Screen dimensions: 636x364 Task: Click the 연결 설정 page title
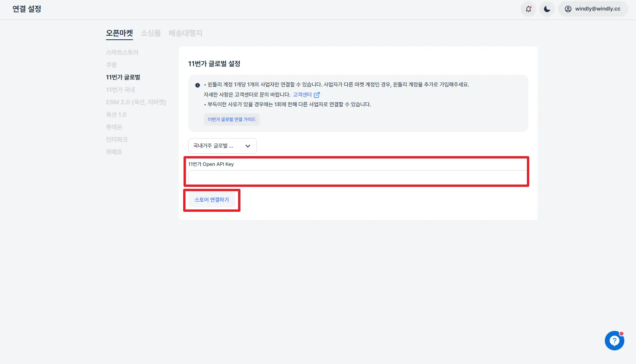[27, 9]
